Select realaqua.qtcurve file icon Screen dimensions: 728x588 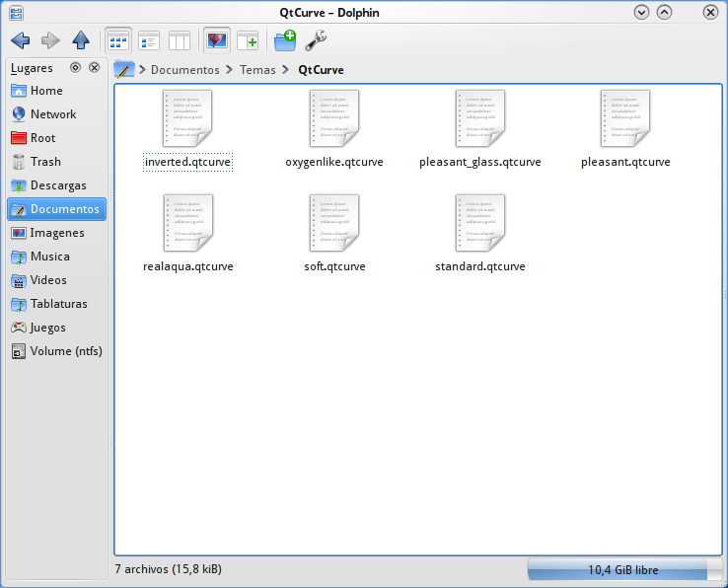[187, 223]
